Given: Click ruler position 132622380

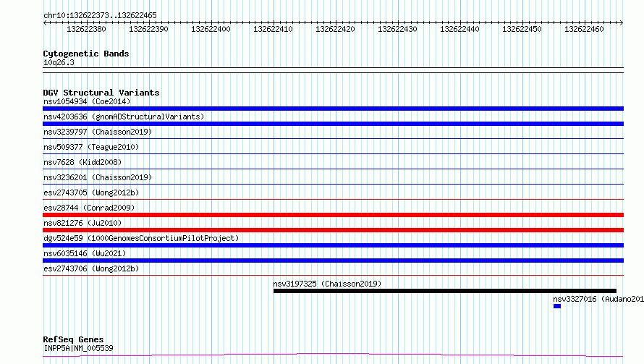Looking at the screenshot, I should (x=86, y=29).
